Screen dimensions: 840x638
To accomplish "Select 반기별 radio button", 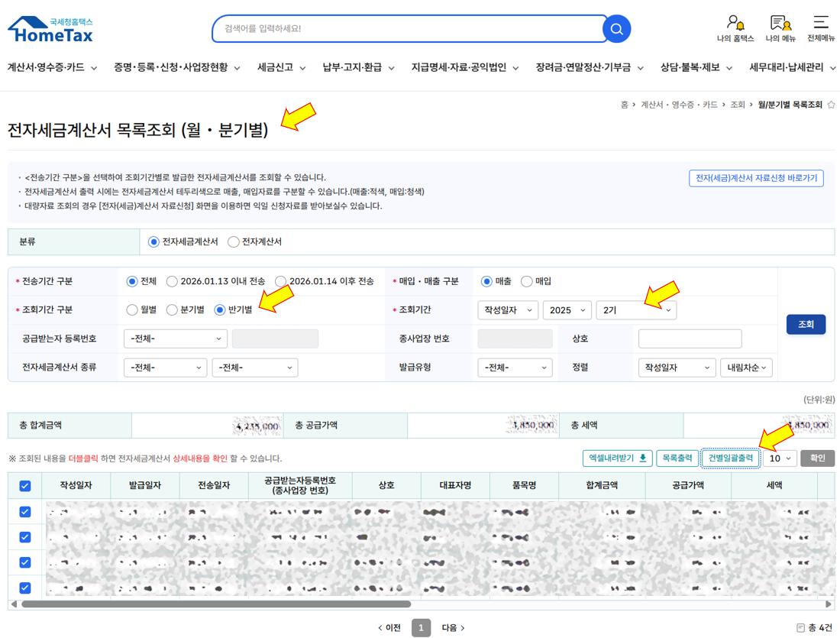I will pos(220,310).
